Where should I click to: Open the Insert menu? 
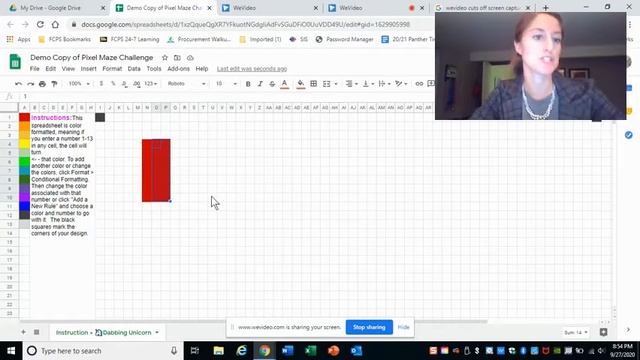click(x=89, y=69)
